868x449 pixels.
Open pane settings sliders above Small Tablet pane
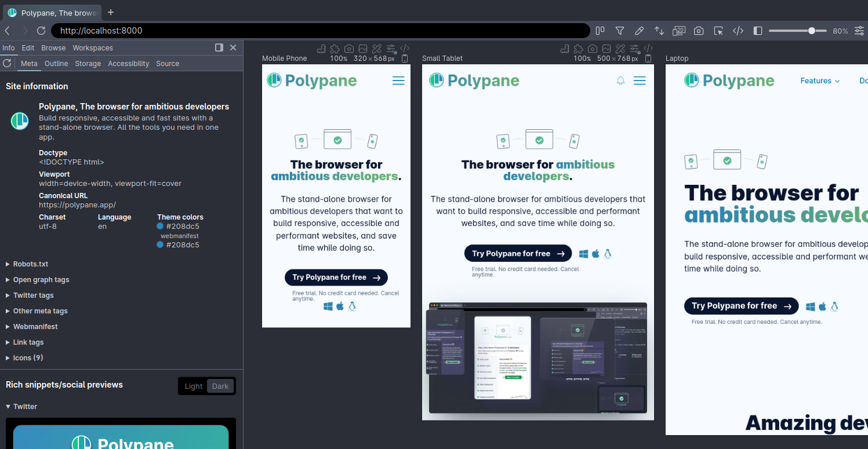(x=635, y=49)
